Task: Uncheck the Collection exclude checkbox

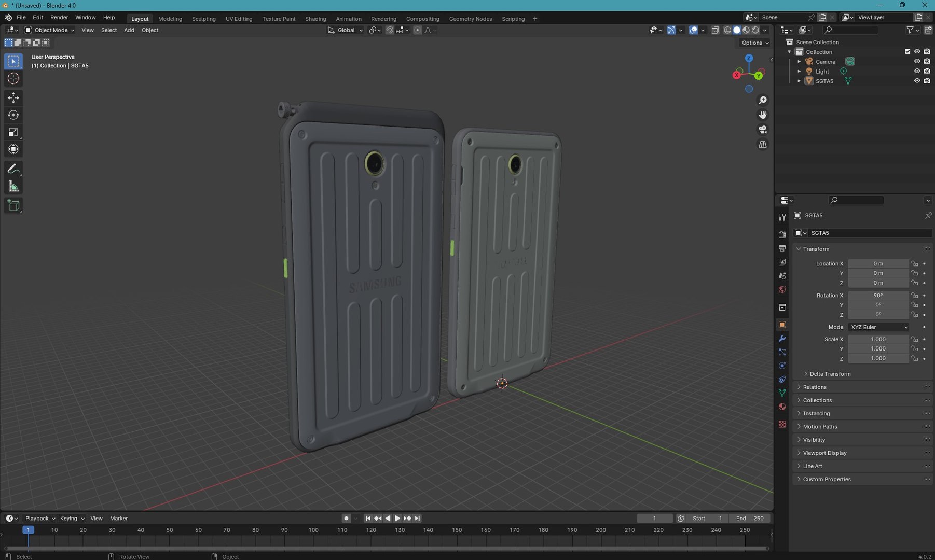Action: point(907,51)
